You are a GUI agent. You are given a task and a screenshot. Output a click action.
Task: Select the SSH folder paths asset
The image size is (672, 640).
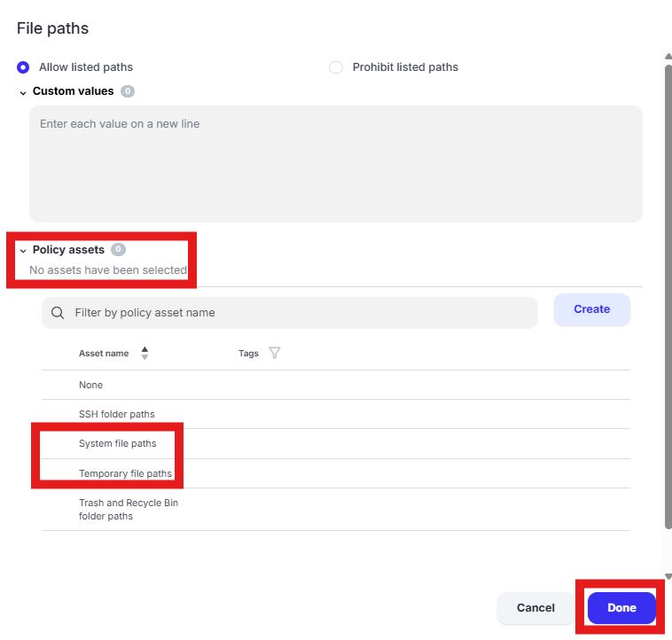point(336,414)
